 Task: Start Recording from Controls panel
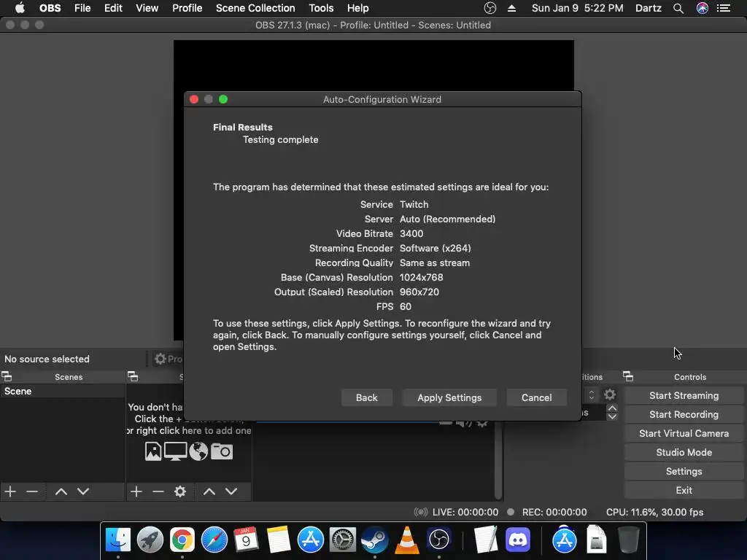click(x=684, y=415)
